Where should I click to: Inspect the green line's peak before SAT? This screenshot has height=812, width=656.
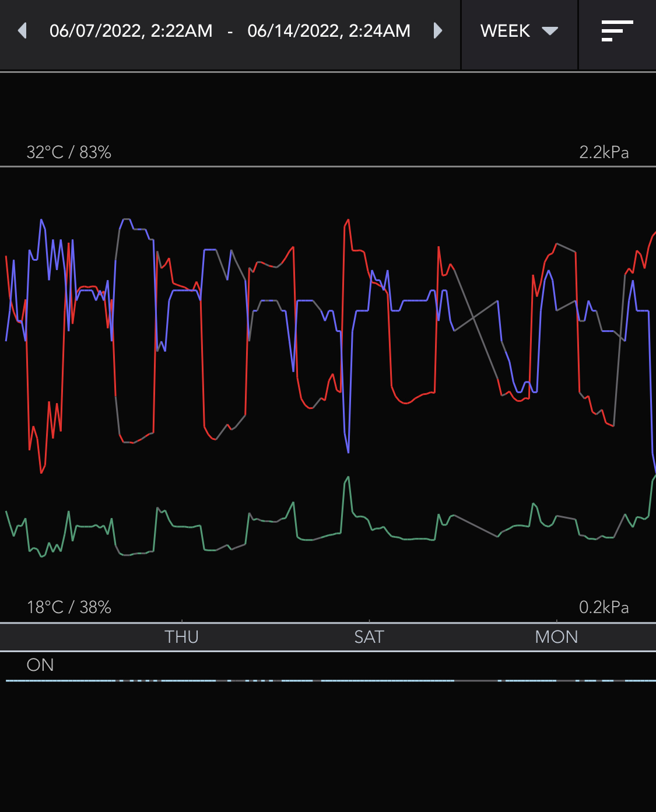pos(348,478)
